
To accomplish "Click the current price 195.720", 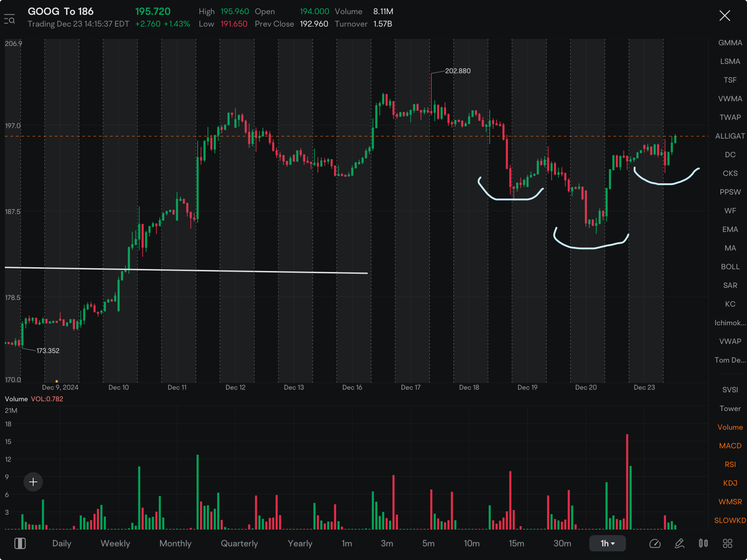I will click(153, 11).
